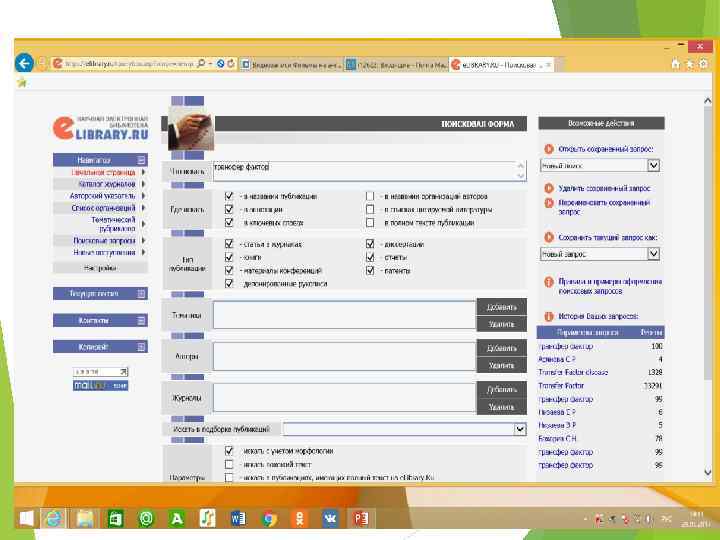Toggle search in keywords checkbox

pos(229,222)
